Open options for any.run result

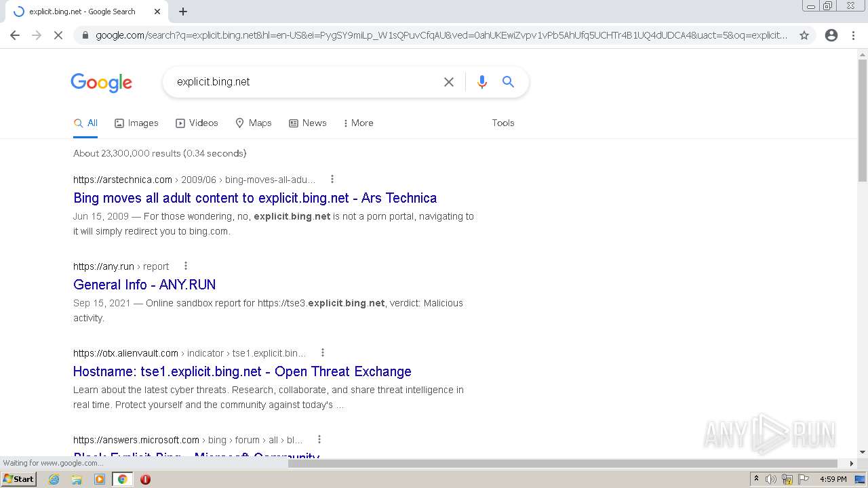[186, 266]
